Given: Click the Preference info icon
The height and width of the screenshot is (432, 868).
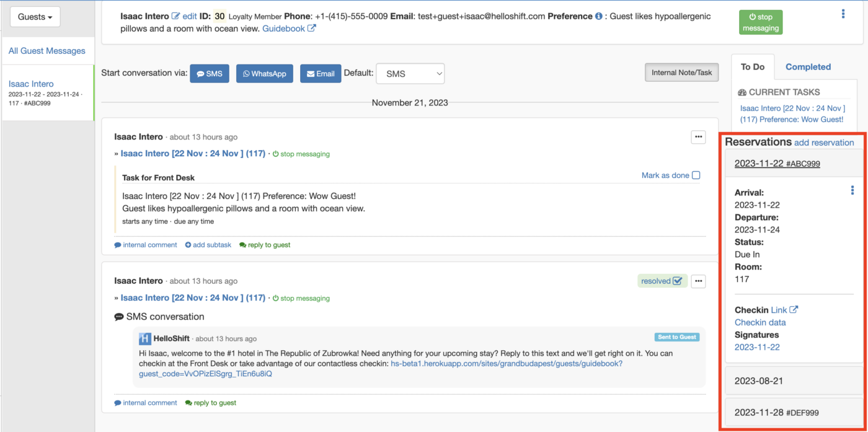Looking at the screenshot, I should click(599, 16).
